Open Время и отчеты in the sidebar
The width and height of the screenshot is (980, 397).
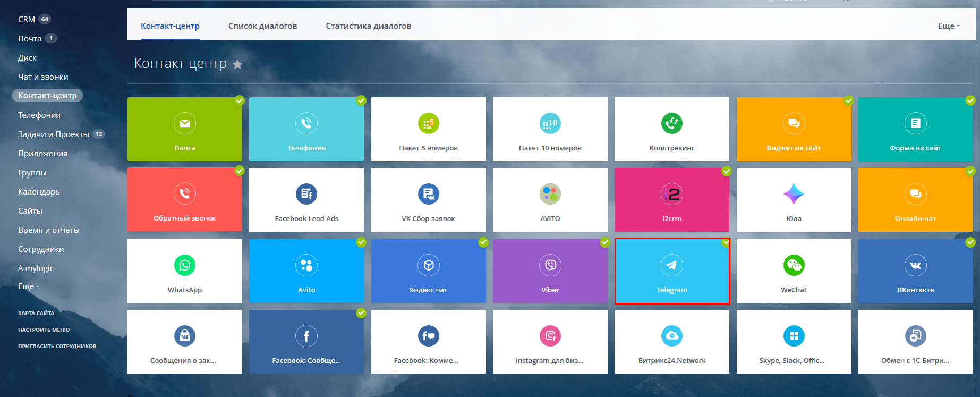(x=49, y=230)
